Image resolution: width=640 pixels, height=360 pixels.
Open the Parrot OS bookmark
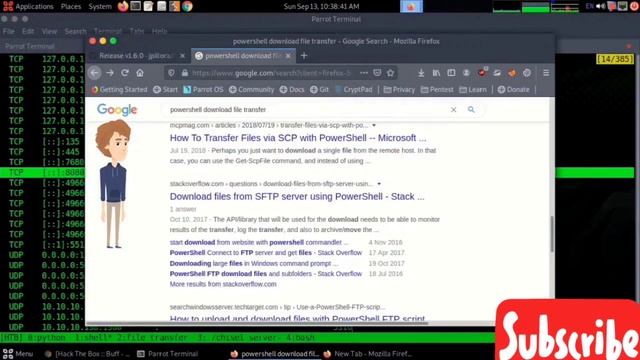click(x=203, y=89)
